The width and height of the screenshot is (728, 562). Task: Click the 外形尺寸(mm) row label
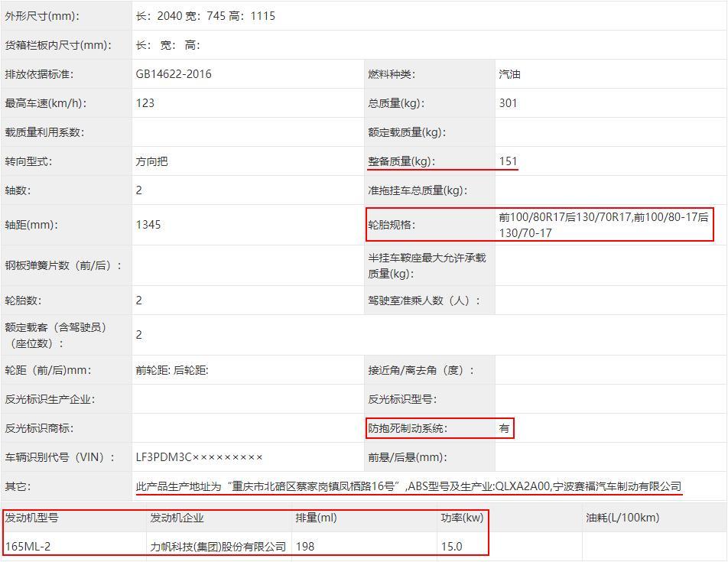(42, 16)
